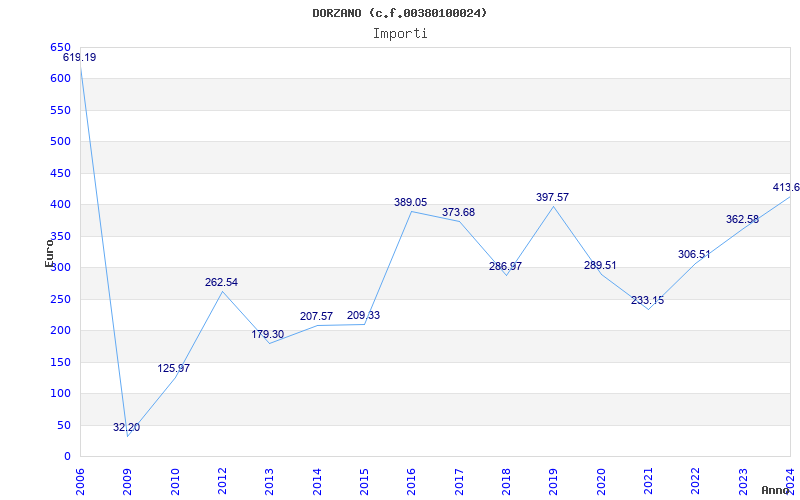This screenshot has width=800, height=500.
Task: Select the data label 233.15
Action: tap(647, 301)
